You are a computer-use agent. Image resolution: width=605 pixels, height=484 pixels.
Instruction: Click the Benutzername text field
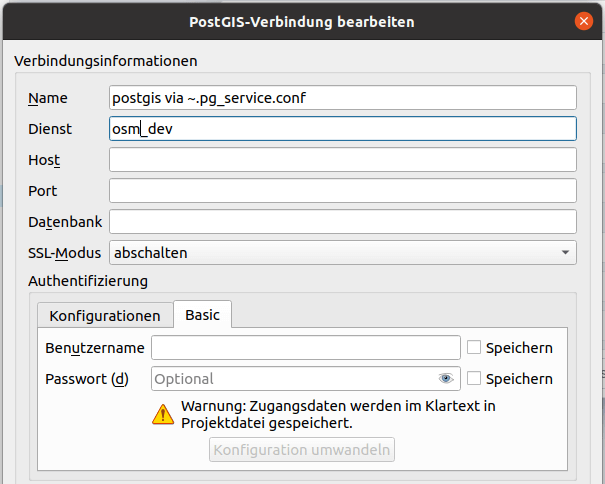[x=305, y=348]
